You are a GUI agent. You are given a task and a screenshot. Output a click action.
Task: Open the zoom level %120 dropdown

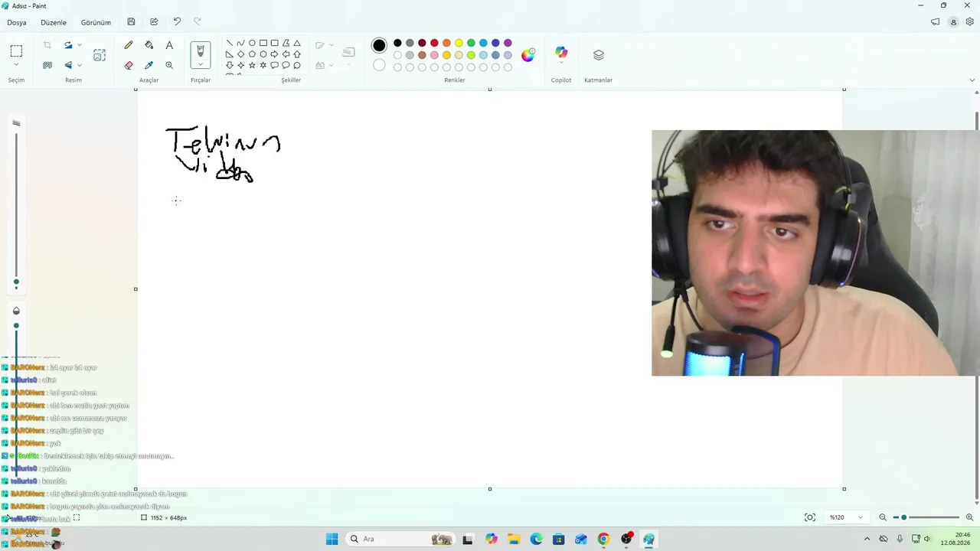846,517
